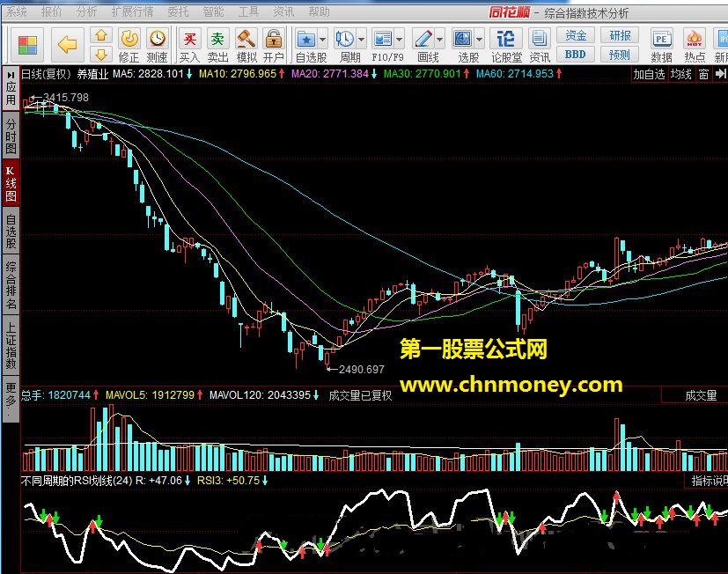Open the 系统 menu
Screen dimensions: 728x574
[17, 11]
